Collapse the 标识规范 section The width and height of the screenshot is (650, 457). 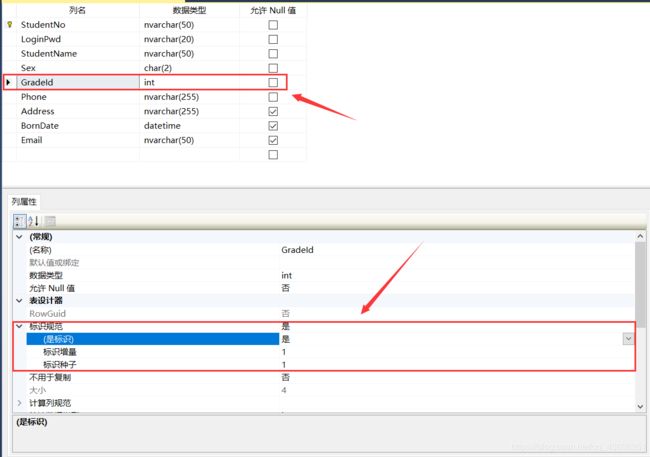pos(19,326)
